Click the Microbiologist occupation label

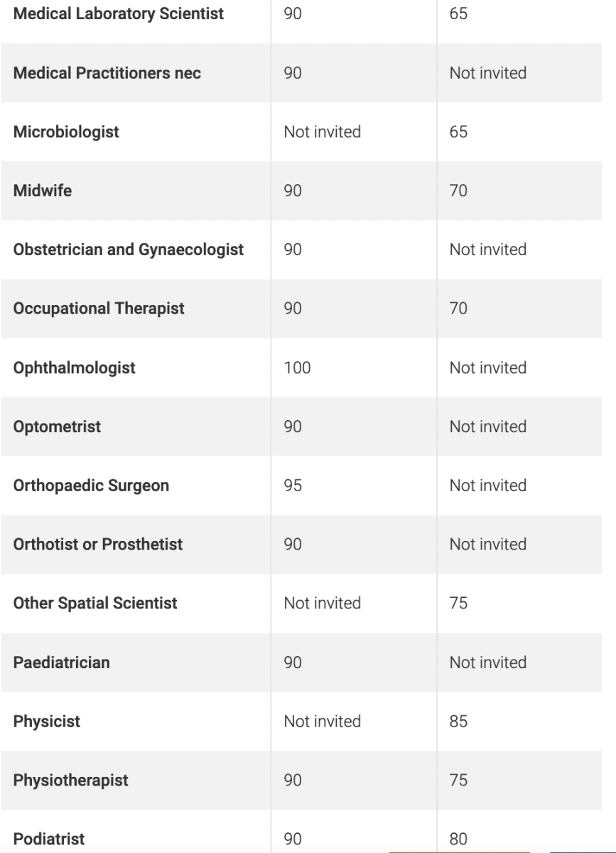pos(66,132)
